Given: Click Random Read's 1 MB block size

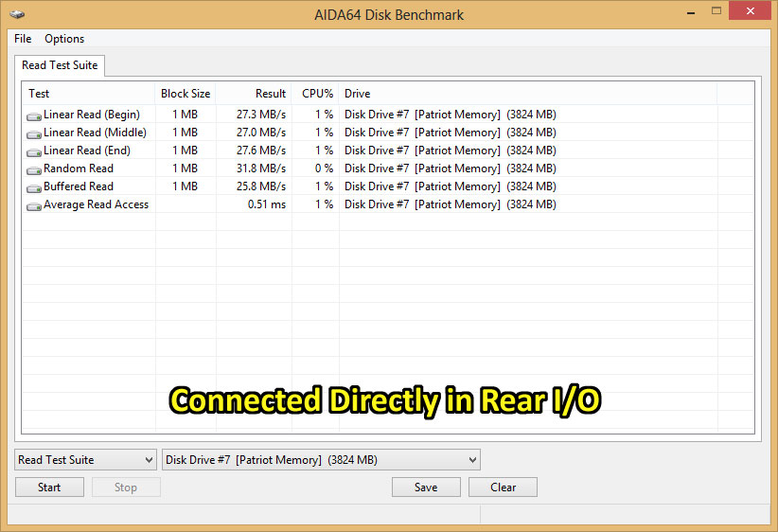Looking at the screenshot, I should (186, 168).
